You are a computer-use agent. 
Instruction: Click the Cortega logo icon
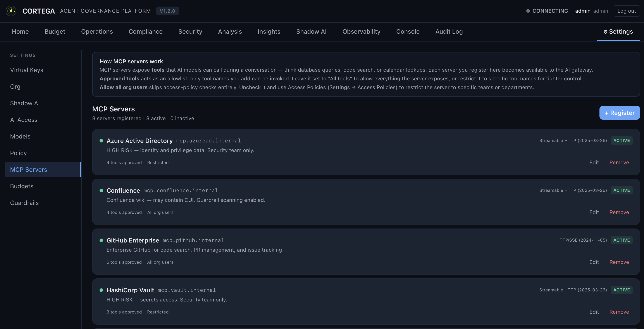[x=11, y=11]
